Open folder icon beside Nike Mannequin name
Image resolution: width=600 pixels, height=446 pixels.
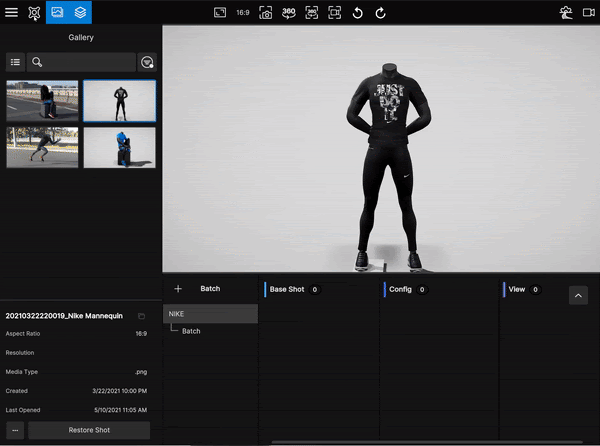coord(141,316)
